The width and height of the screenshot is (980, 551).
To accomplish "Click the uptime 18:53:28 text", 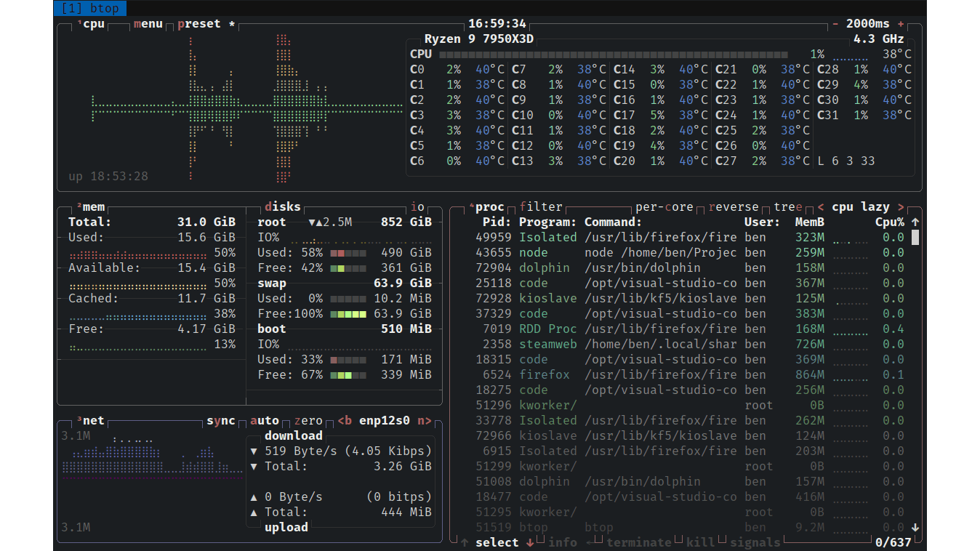I will pos(108,177).
